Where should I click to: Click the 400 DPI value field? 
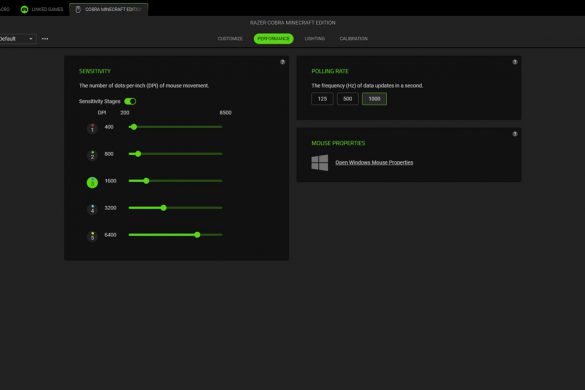pos(109,127)
